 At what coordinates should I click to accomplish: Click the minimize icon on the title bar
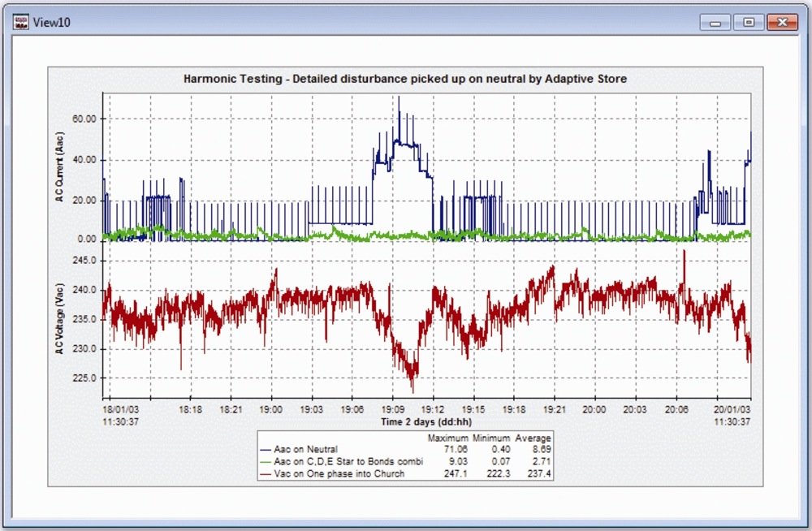pyautogui.click(x=715, y=22)
